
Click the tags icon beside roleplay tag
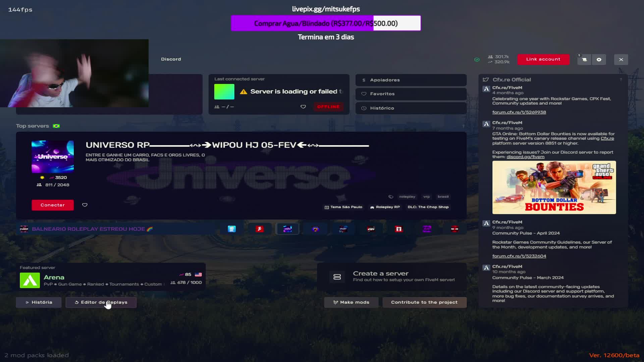click(391, 197)
